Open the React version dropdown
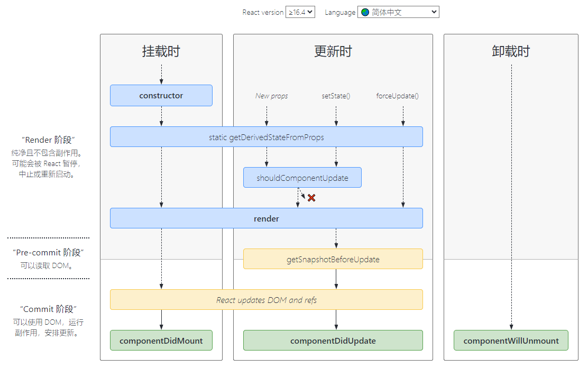Image resolution: width=588 pixels, height=368 pixels. [x=300, y=12]
